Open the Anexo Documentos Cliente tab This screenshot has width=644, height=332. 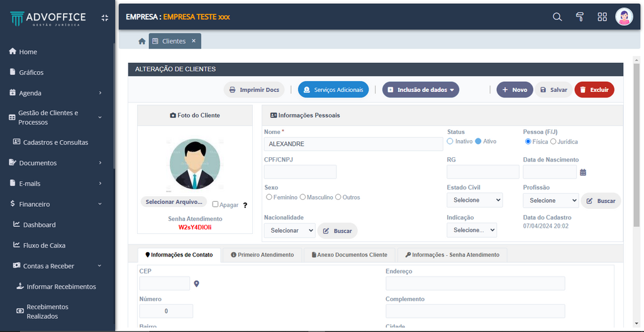(x=350, y=255)
